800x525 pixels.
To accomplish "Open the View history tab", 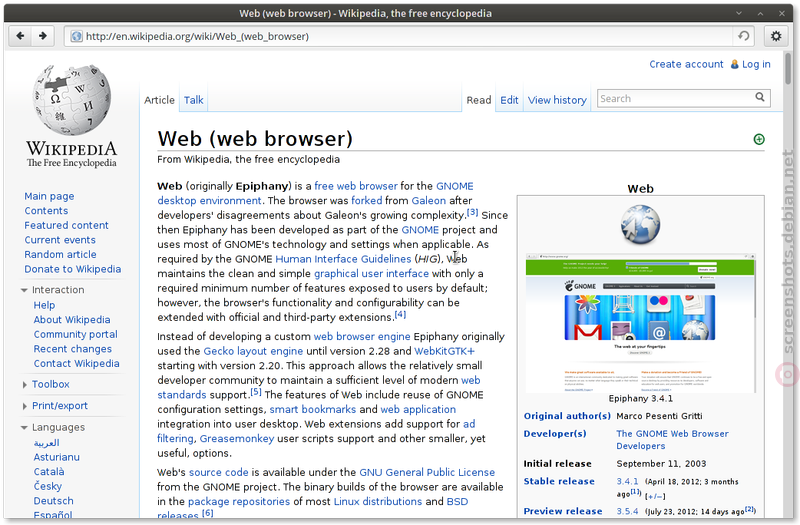I will click(x=557, y=100).
